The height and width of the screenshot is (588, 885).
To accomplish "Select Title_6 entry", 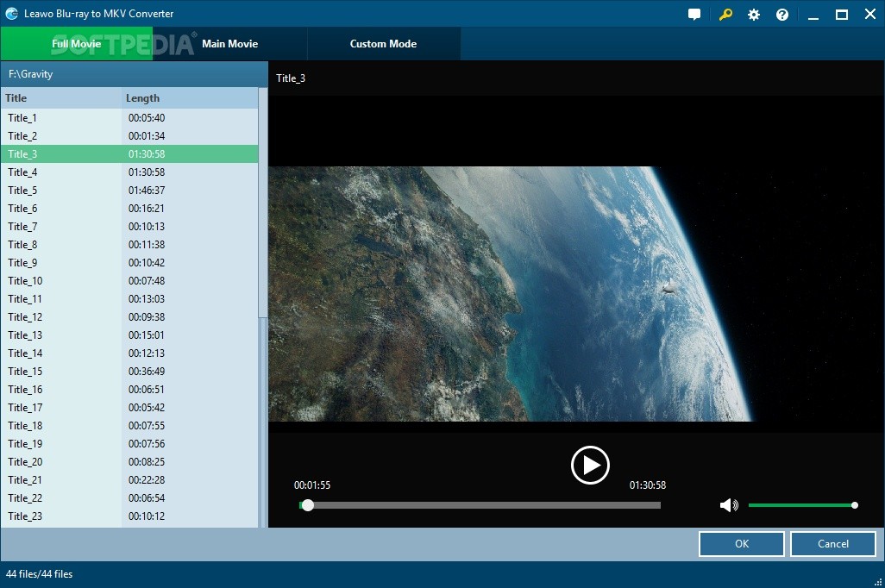I will (129, 209).
